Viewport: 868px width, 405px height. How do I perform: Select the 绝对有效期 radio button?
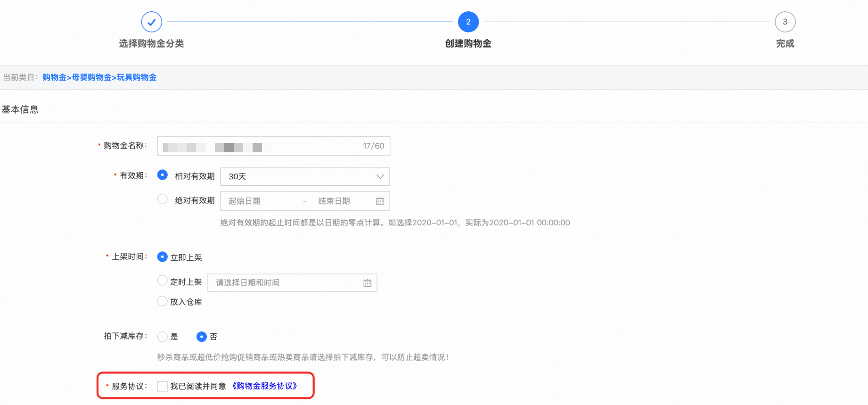163,199
